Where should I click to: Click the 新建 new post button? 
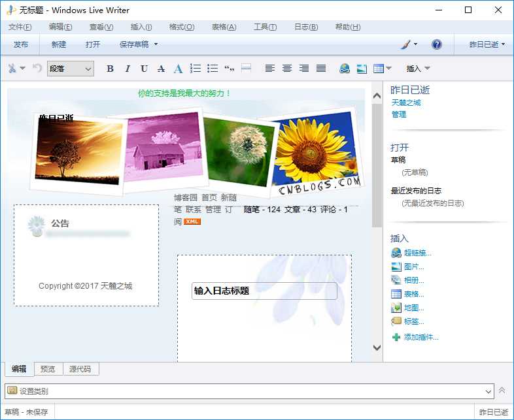tap(59, 44)
